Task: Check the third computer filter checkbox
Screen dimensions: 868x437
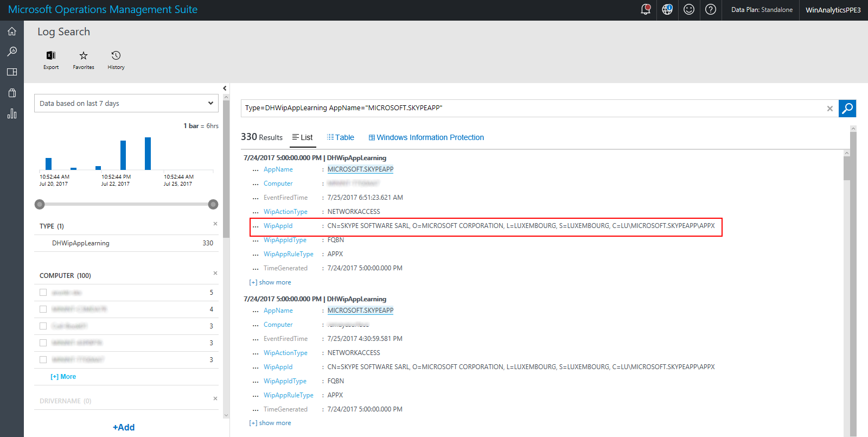Action: click(x=43, y=326)
